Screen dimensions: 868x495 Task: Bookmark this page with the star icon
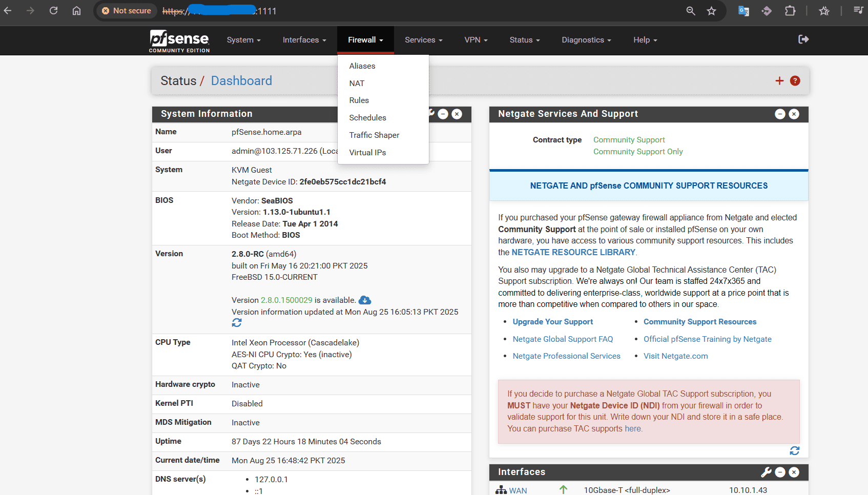[x=711, y=11]
